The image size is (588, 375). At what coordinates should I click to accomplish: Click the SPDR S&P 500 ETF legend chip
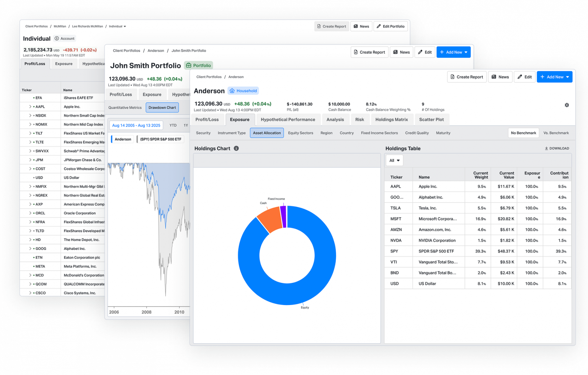click(x=160, y=139)
